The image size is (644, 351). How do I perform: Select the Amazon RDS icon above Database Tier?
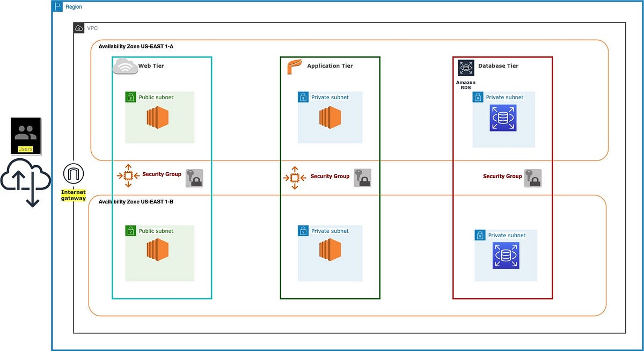466,67
